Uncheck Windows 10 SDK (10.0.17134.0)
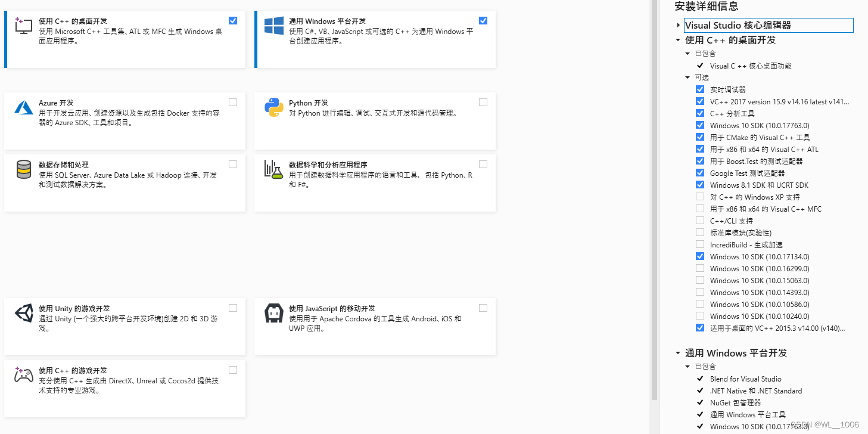 tap(700, 256)
